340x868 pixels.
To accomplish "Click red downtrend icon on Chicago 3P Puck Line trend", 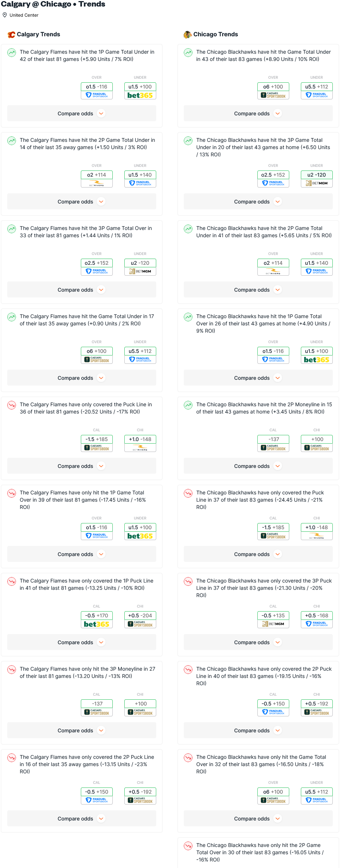I will click(x=188, y=581).
